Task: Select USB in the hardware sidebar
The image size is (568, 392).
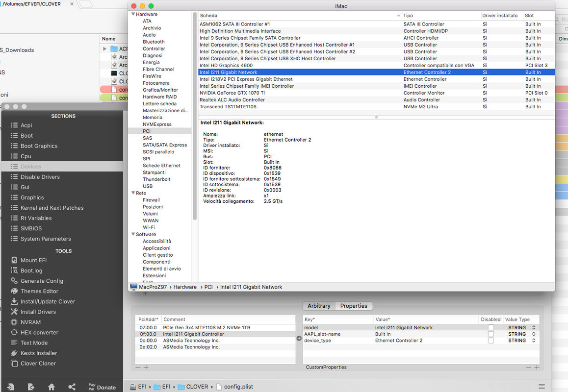Action: (148, 186)
